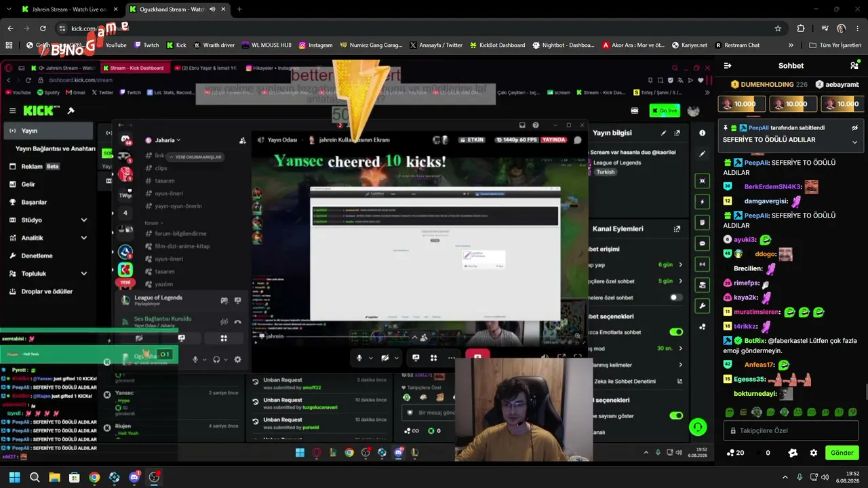Open the Chrome extensions puzzle icon
Screen dimensions: 868x488
coord(801,28)
